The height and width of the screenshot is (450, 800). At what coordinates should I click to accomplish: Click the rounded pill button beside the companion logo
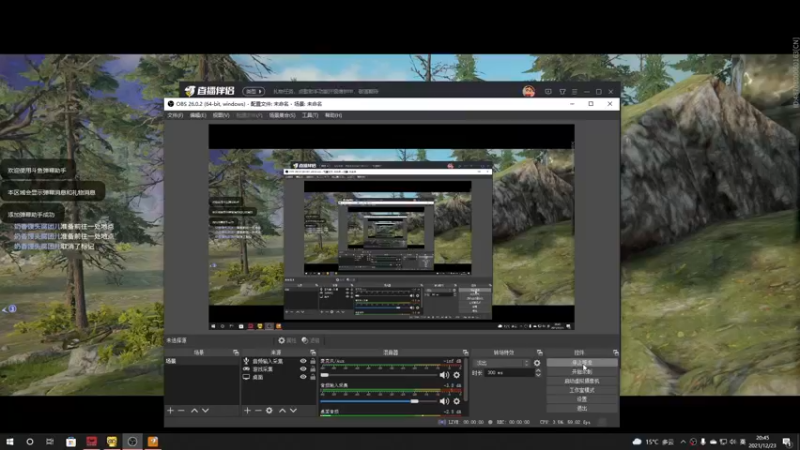(x=253, y=91)
